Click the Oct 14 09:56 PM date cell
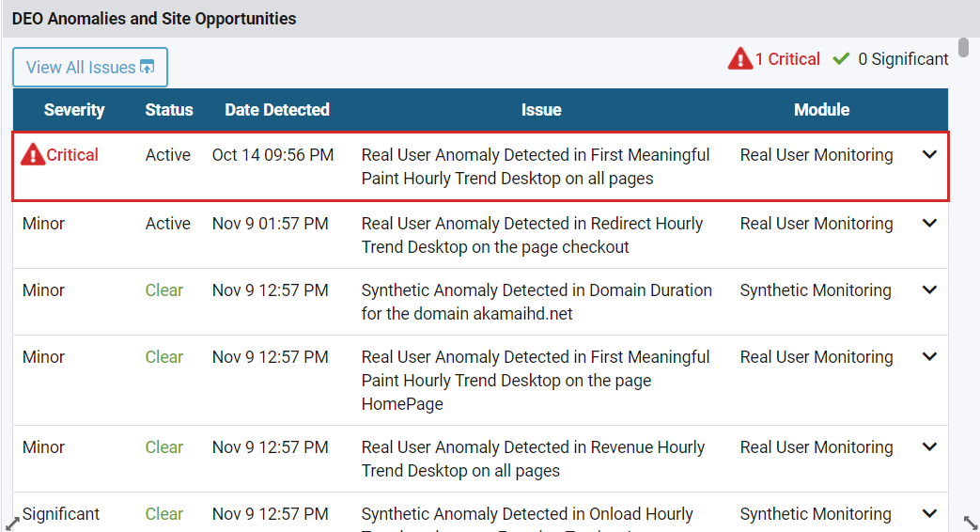The image size is (980, 532). (x=272, y=155)
